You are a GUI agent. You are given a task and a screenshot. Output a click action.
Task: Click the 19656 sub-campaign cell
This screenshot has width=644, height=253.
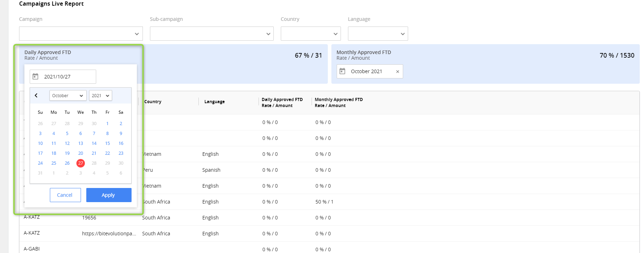89,218
